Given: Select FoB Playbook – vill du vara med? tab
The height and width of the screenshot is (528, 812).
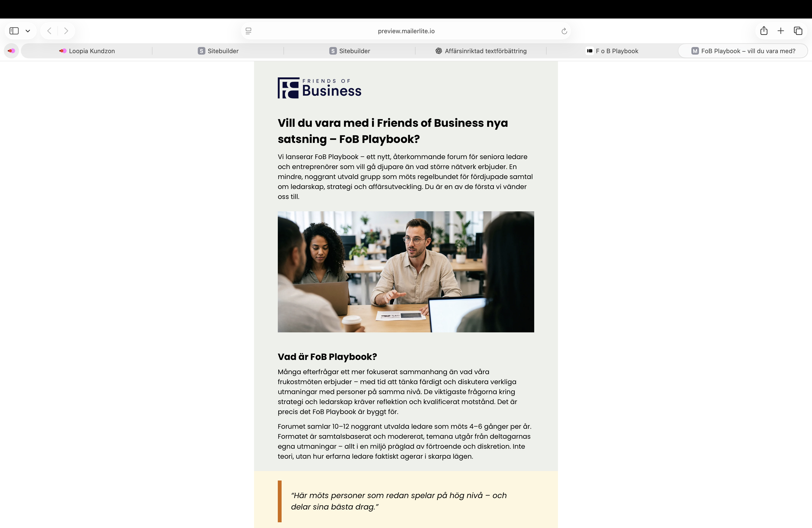Looking at the screenshot, I should [x=743, y=51].
